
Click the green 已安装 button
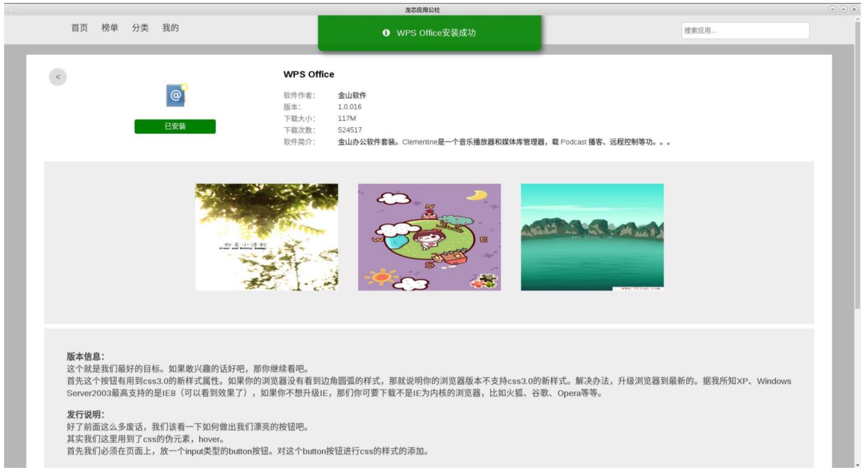(175, 126)
